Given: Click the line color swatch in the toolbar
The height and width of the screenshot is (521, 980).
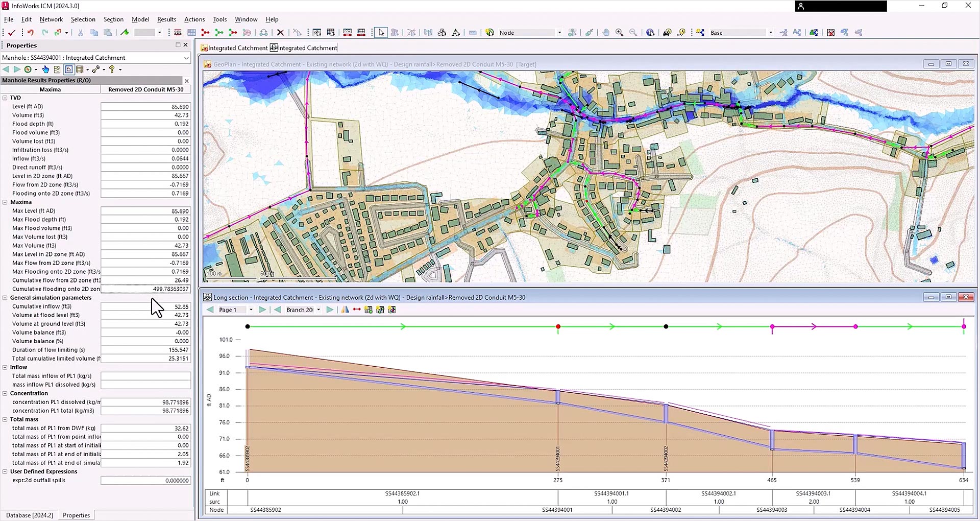Looking at the screenshot, I should [x=145, y=32].
